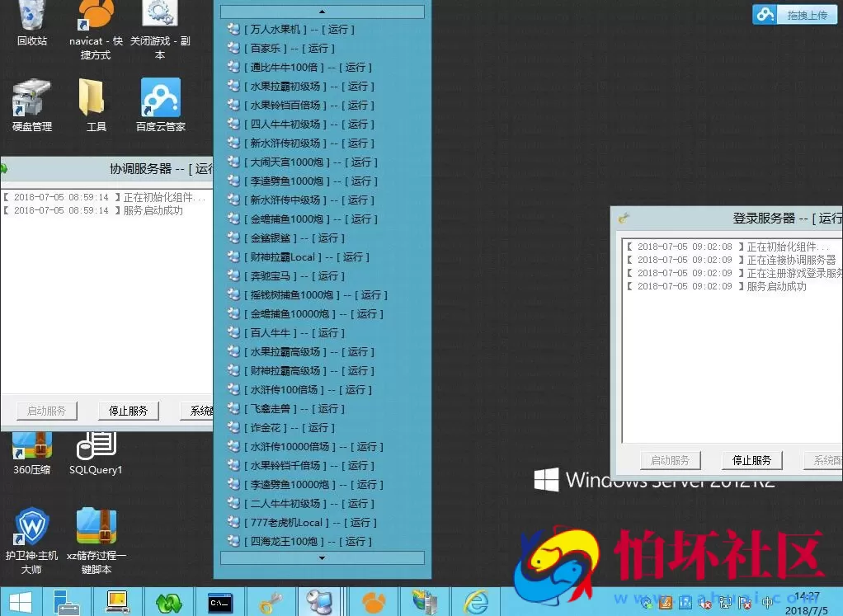Choose the 四海龙王100炮 entry in the list
This screenshot has height=616, width=843.
(307, 542)
